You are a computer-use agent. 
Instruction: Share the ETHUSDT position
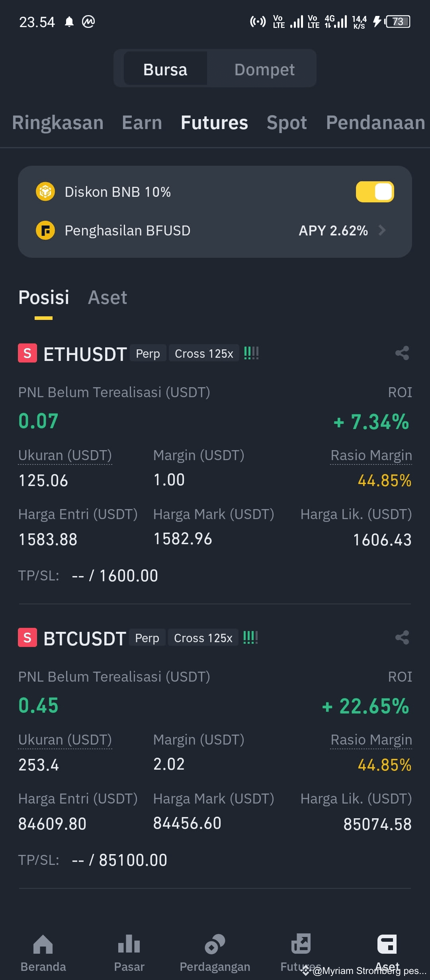click(402, 353)
